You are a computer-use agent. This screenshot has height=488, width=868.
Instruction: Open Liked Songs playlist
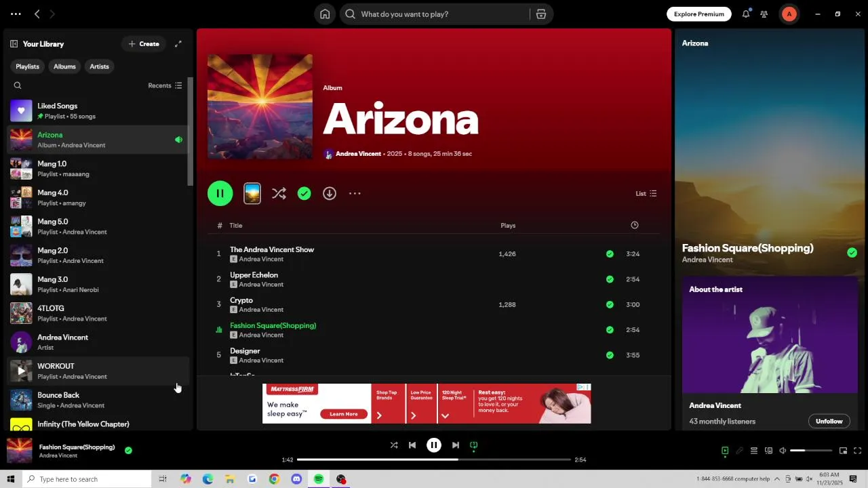click(x=97, y=111)
